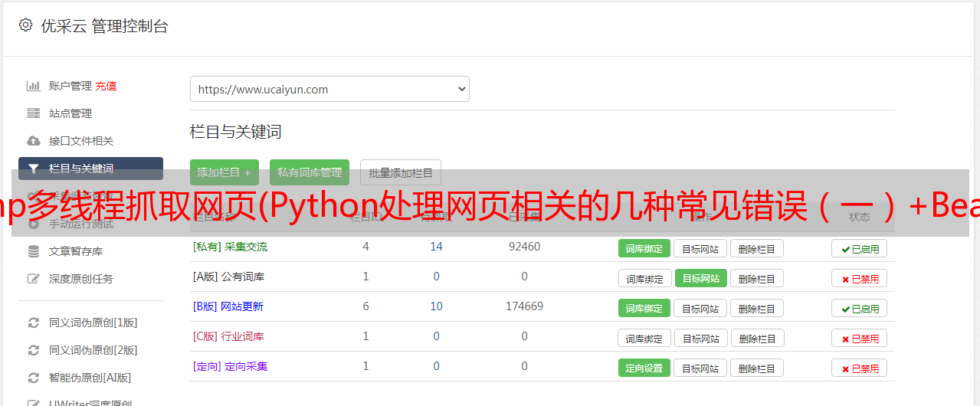The image size is (980, 406).
Task: Click the 174669 count cell
Action: (x=525, y=306)
